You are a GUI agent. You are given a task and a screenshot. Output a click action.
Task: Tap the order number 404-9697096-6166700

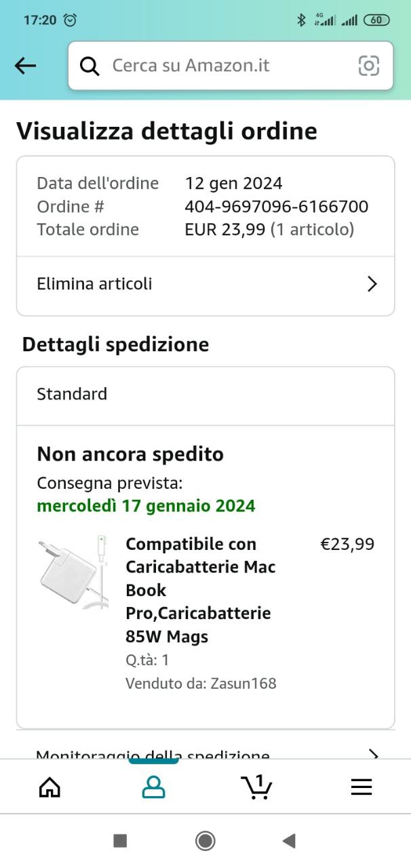point(276,206)
